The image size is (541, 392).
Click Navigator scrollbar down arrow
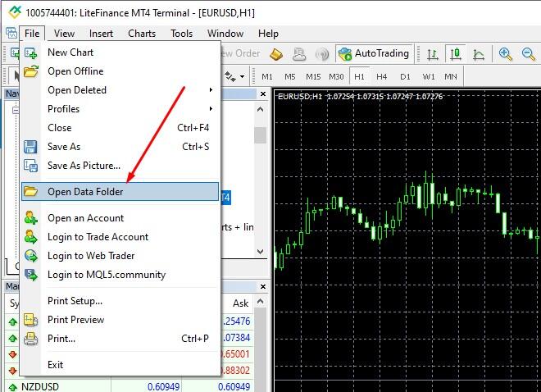261,252
